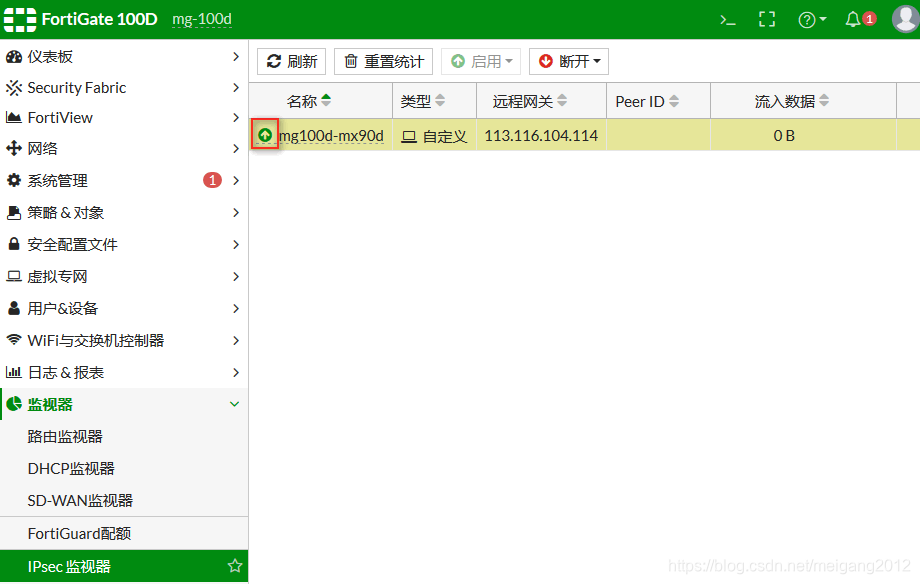Image resolution: width=920 pixels, height=584 pixels.
Task: Click the mg-100d hostname
Action: click(x=202, y=19)
